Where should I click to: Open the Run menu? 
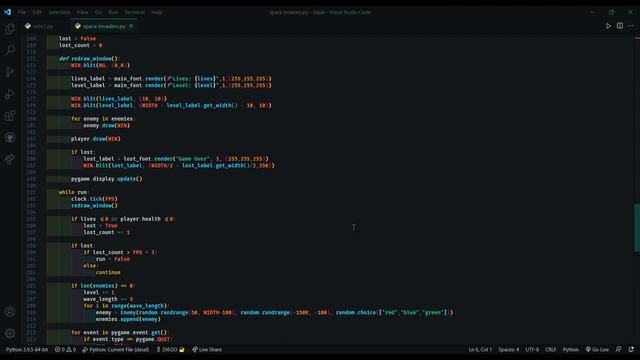coord(113,12)
